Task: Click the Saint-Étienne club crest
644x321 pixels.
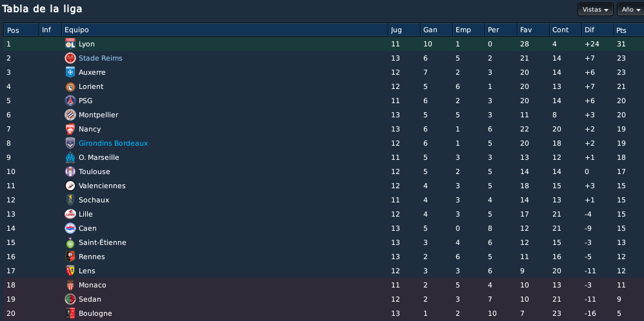Action: 70,242
